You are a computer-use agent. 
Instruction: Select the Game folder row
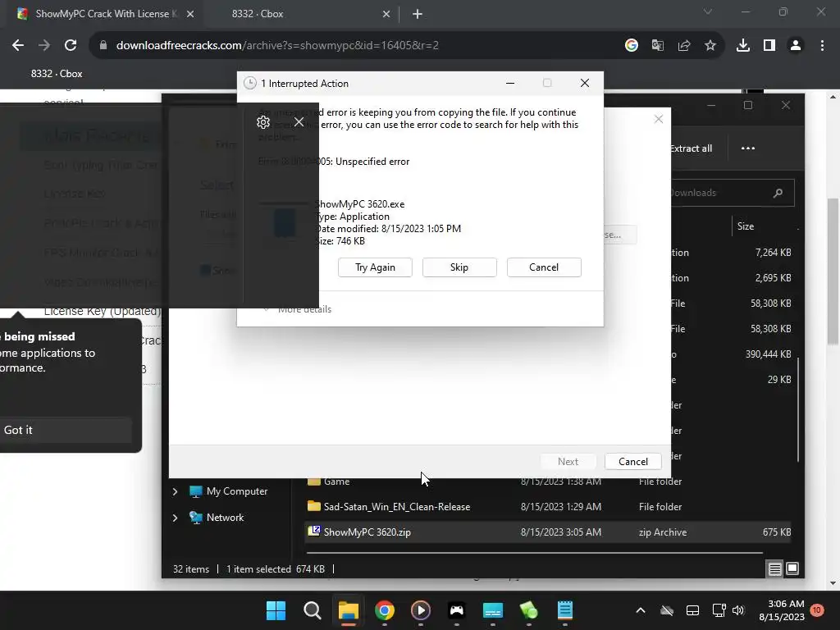pos(547,482)
